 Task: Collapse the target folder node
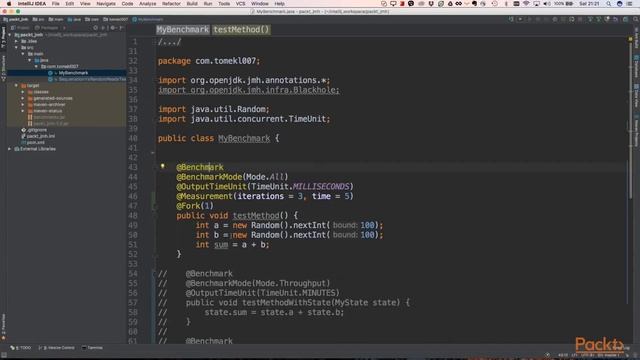coord(16,85)
